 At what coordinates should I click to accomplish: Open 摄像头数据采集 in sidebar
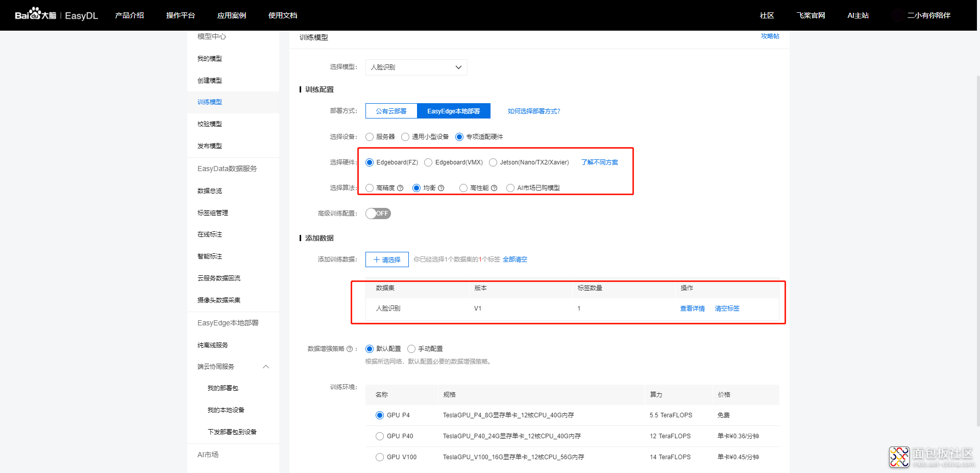pyautogui.click(x=219, y=300)
